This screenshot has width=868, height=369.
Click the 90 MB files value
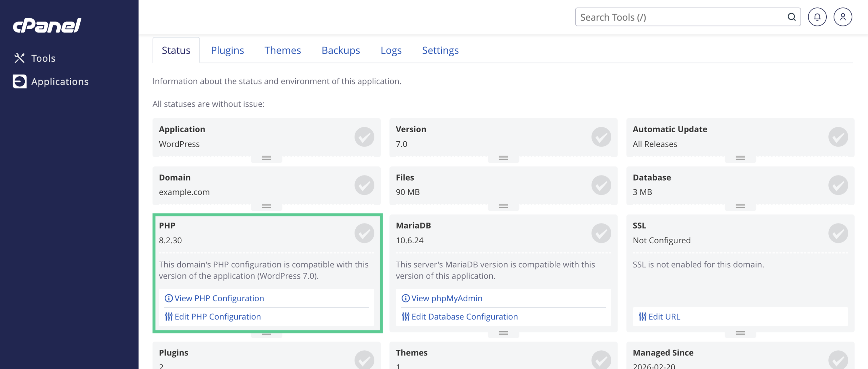[408, 192]
